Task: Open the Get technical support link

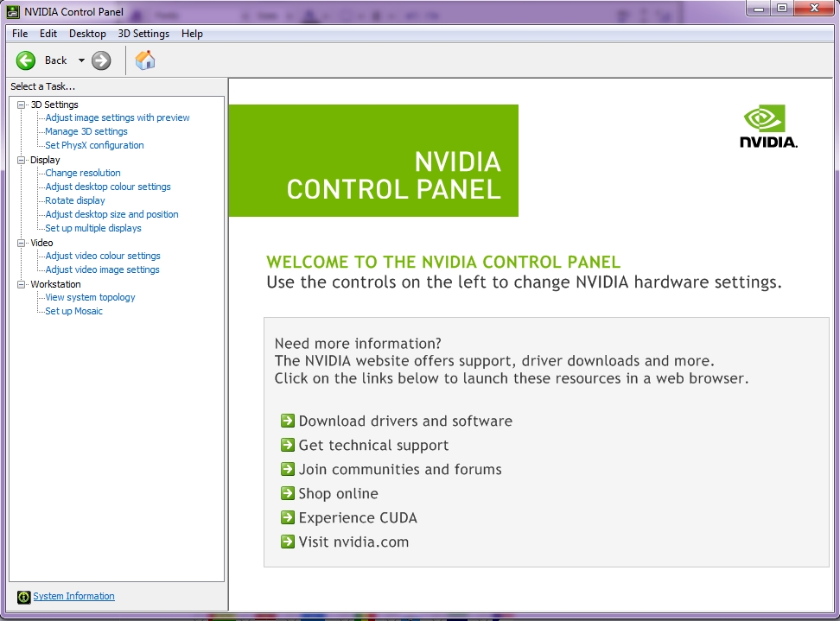Action: click(373, 446)
